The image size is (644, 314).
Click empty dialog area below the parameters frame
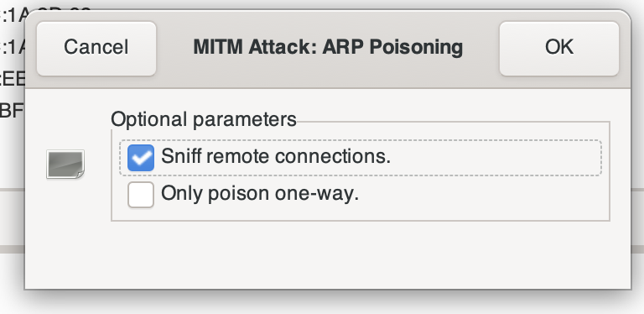pos(328,255)
